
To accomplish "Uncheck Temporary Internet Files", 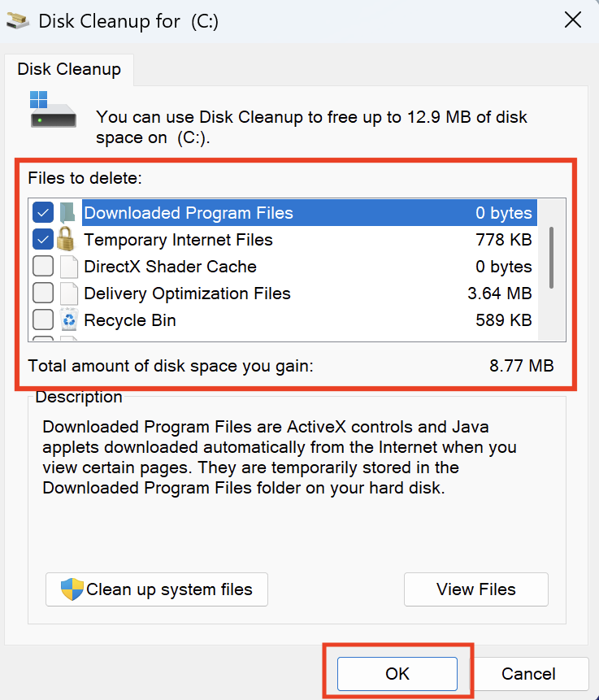I will point(43,239).
